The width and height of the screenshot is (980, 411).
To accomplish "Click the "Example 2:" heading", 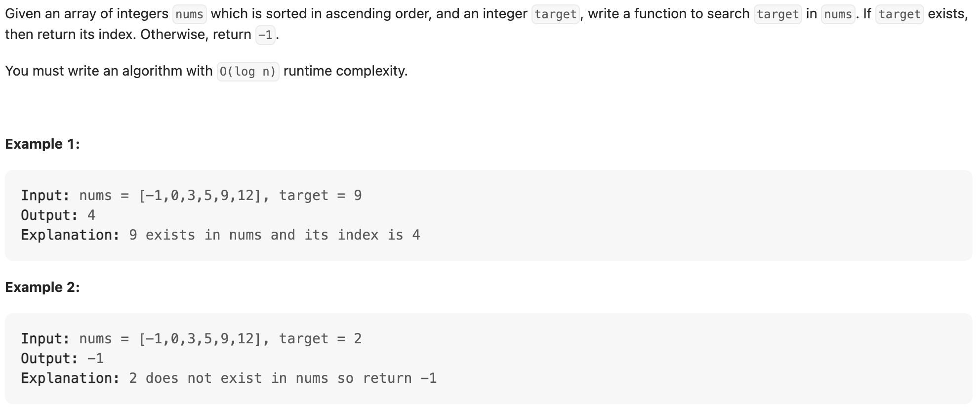I will pos(42,287).
